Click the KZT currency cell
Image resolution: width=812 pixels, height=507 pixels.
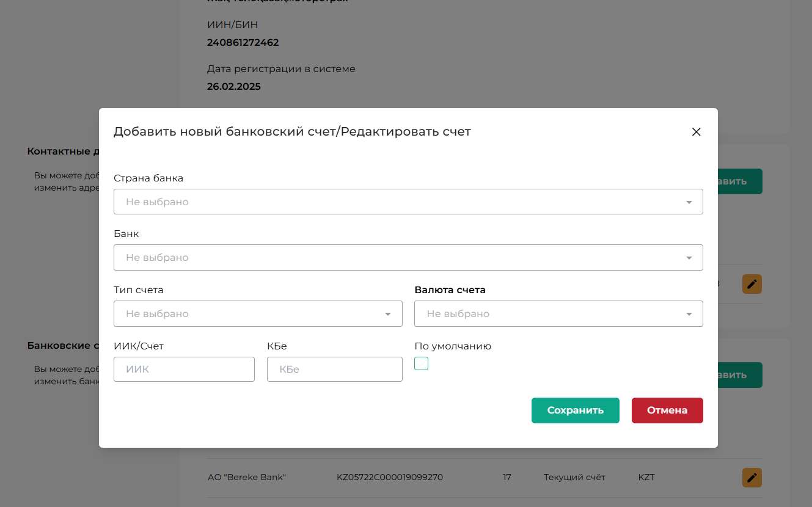(x=646, y=477)
